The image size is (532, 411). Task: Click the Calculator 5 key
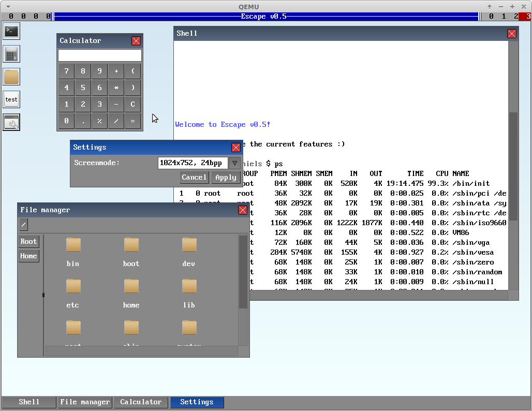(83, 87)
